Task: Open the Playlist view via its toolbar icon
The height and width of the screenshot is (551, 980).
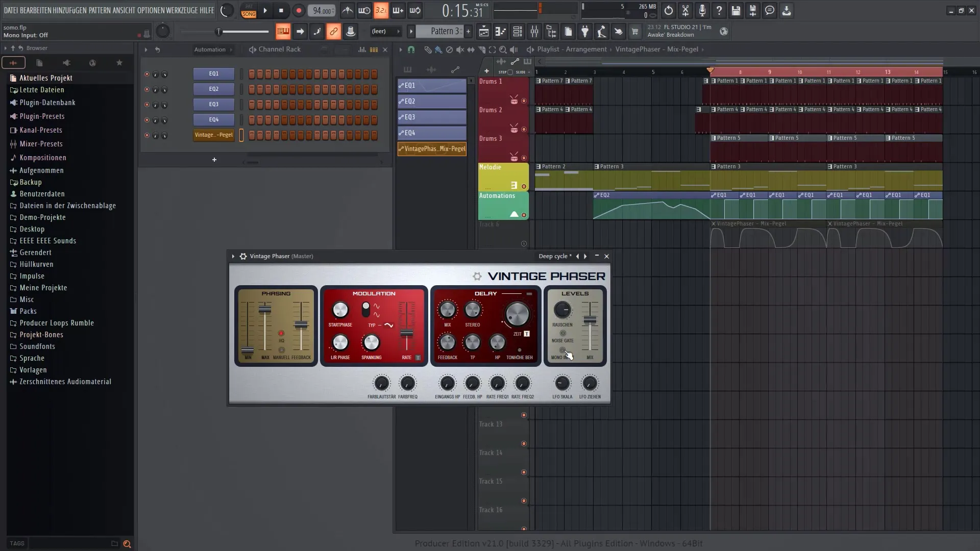Action: pos(483,32)
